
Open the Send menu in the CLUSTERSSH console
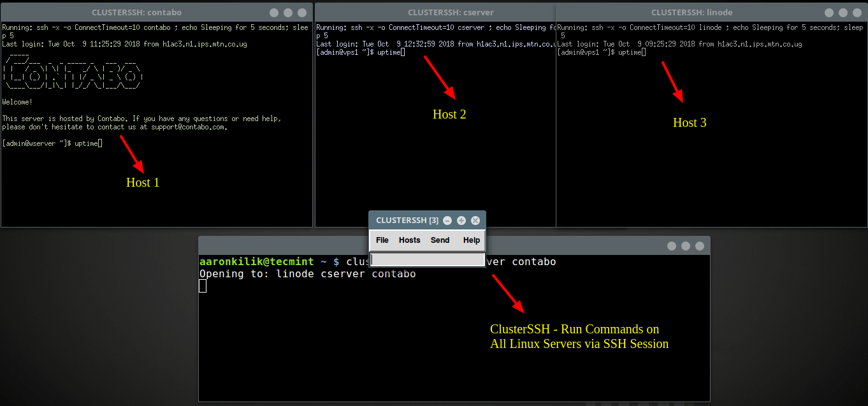pyautogui.click(x=440, y=240)
